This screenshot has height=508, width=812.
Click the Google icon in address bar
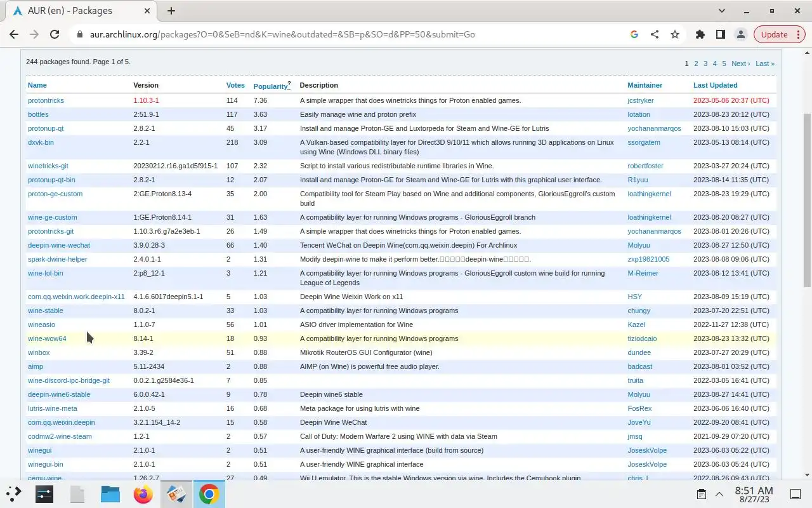click(634, 34)
